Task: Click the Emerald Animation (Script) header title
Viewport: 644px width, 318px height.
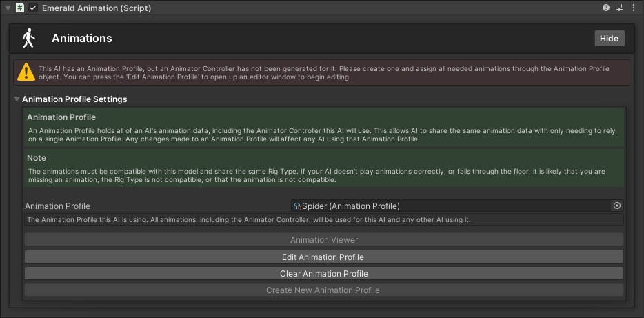Action: (x=97, y=8)
